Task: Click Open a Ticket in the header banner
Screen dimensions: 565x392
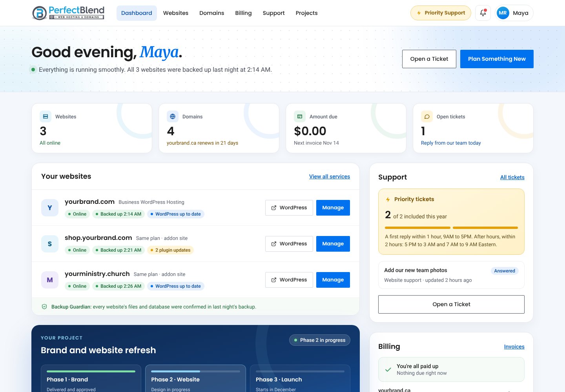Action: point(429,59)
